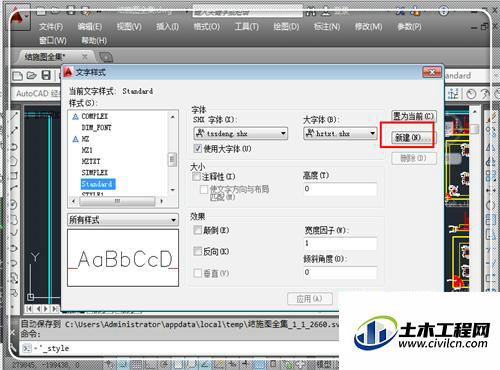Click the style list horizontal scrollbar thumb

117,201
